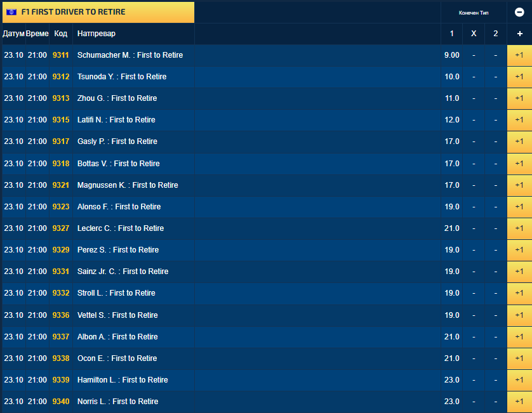Image resolution: width=532 pixels, height=413 pixels.
Task: Select odds 23.0 for Hamilton L.
Action: [451, 380]
